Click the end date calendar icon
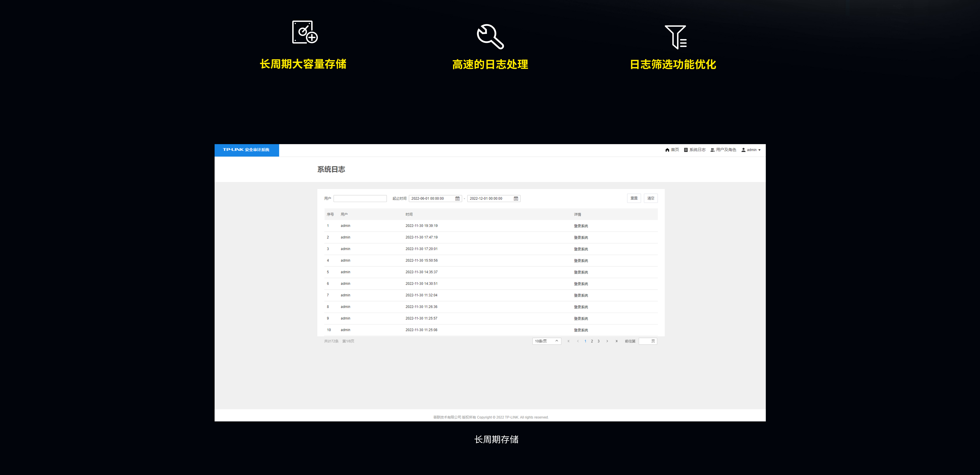Viewport: 980px width, 475px height. pyautogui.click(x=516, y=199)
